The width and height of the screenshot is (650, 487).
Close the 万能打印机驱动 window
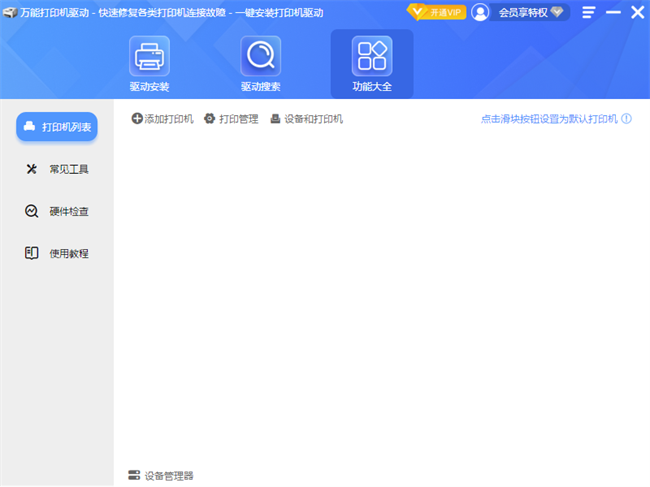[637, 12]
